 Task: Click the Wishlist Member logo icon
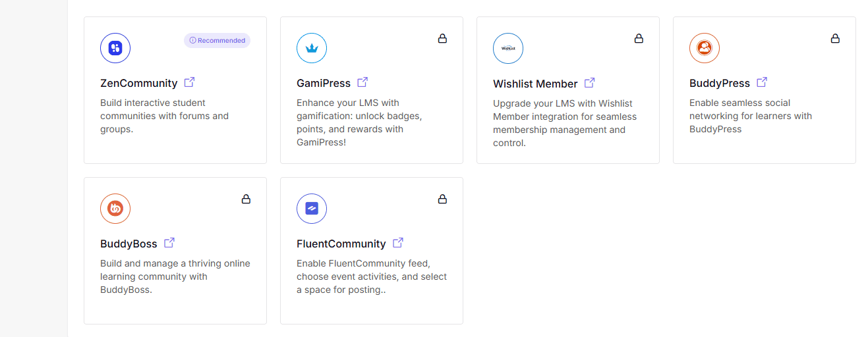coord(508,48)
